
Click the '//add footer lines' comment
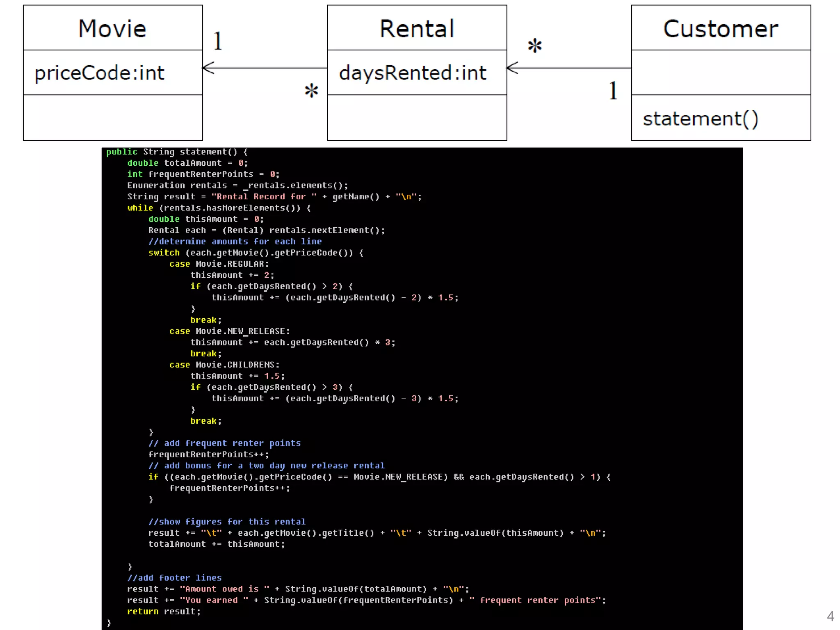tap(174, 577)
